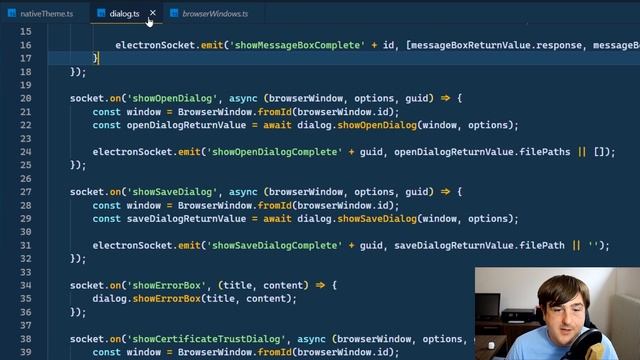Click the TypeScript icon on nativeTheme.ts tab
This screenshot has height=360, width=640.
(12, 13)
